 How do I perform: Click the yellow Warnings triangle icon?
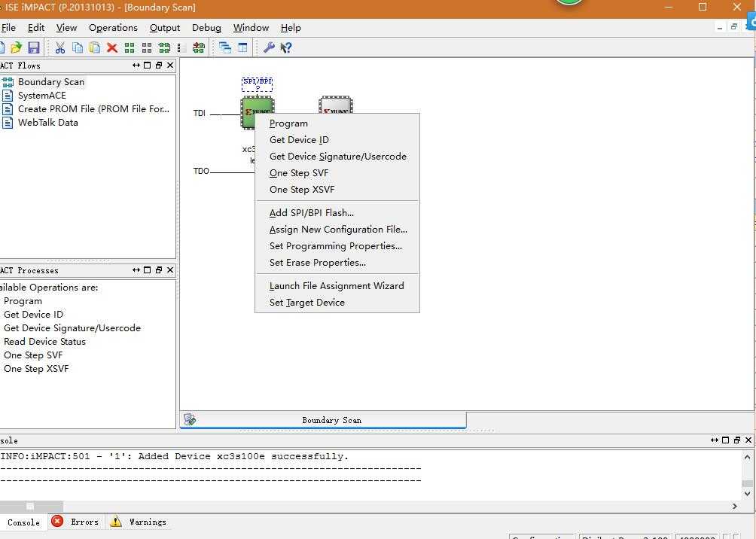tap(116, 521)
